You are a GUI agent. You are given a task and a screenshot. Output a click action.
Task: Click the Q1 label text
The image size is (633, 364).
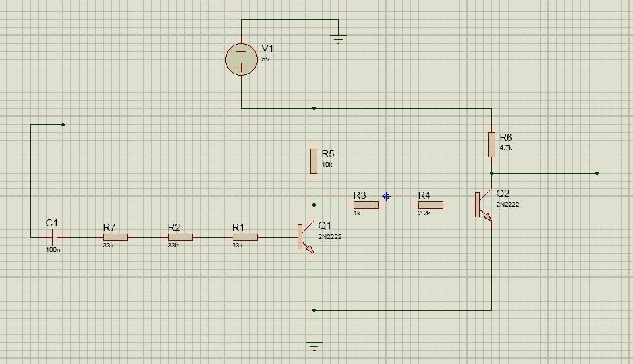tap(325, 225)
